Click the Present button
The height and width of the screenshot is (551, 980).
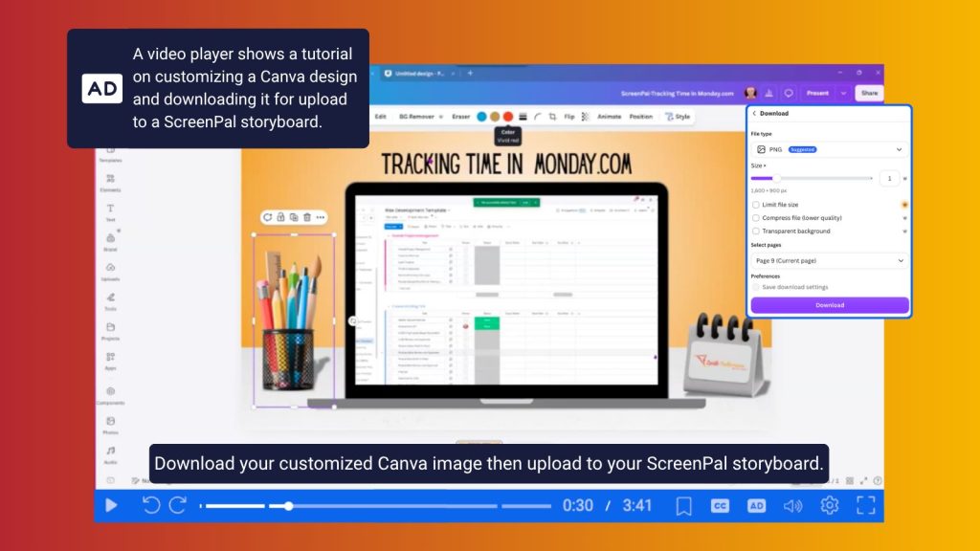click(817, 93)
